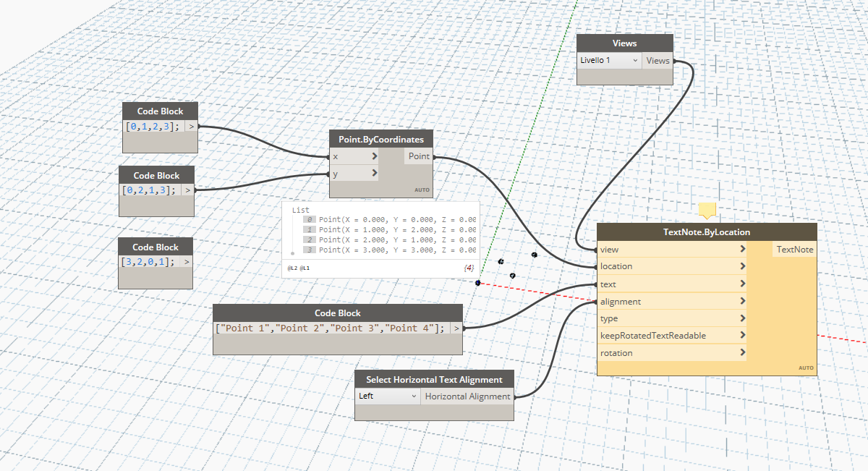Image resolution: width=868 pixels, height=471 pixels.
Task: Select the TextNote.ByLocation node title
Action: click(x=707, y=232)
